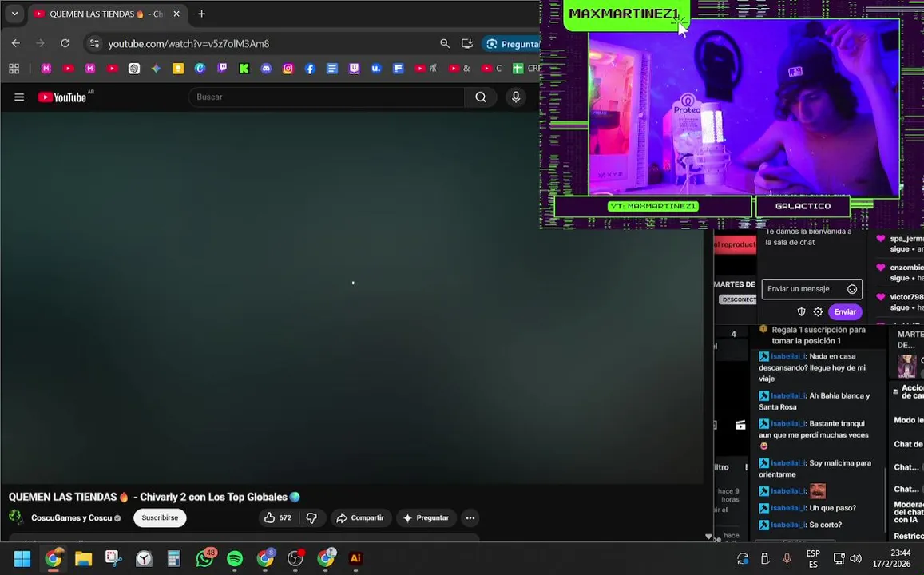Open the Gemini sparkle bookmark
924x575 pixels.
click(x=156, y=69)
